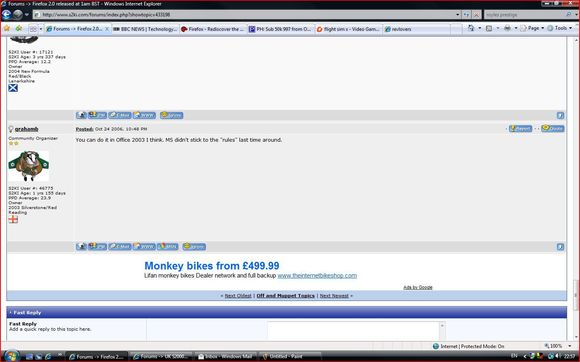Image resolution: width=580 pixels, height=362 pixels.
Task: Go to Next Oldest topic
Action: pyautogui.click(x=238, y=296)
